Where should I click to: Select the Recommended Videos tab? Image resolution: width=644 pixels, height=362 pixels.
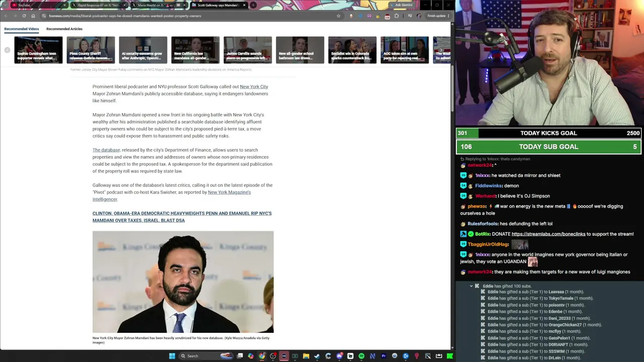[22, 29]
